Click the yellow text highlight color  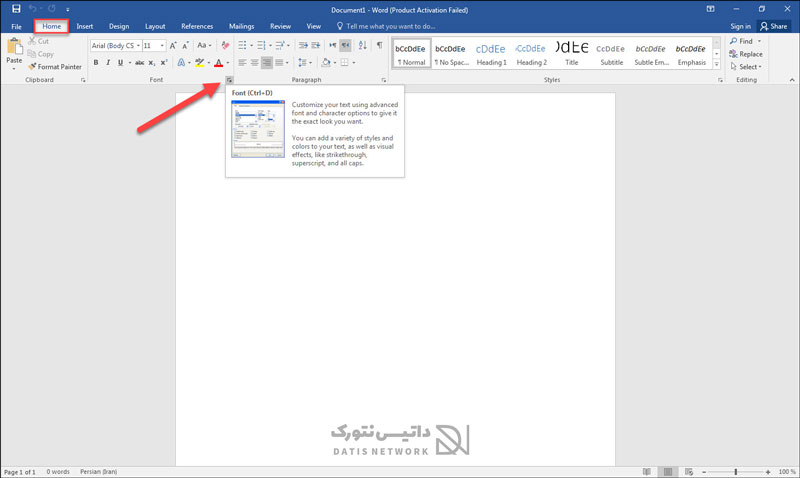coord(199,63)
